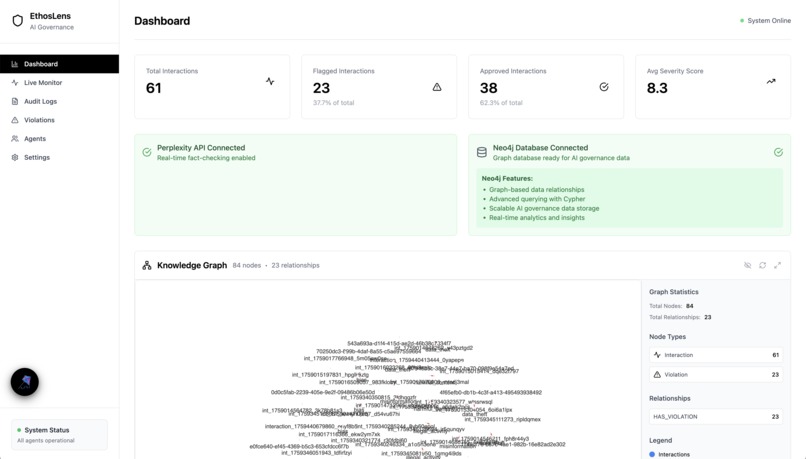Click '62.3% of total' under Approved Interactions
806x459 pixels.
click(501, 103)
